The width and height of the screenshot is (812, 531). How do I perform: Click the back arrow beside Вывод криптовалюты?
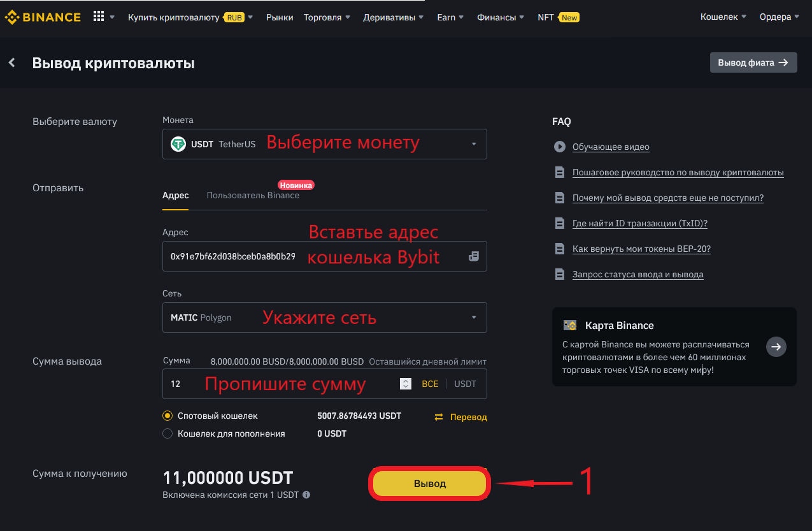(11, 62)
